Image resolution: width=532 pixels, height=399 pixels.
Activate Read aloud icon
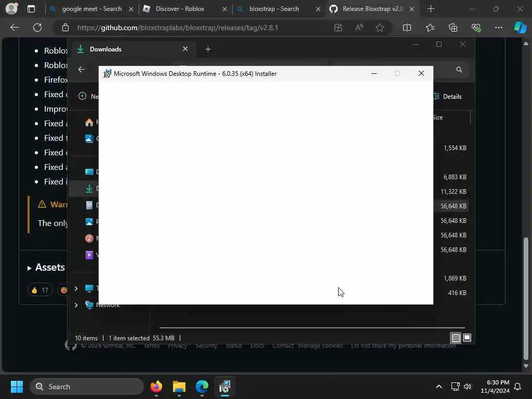point(359,28)
